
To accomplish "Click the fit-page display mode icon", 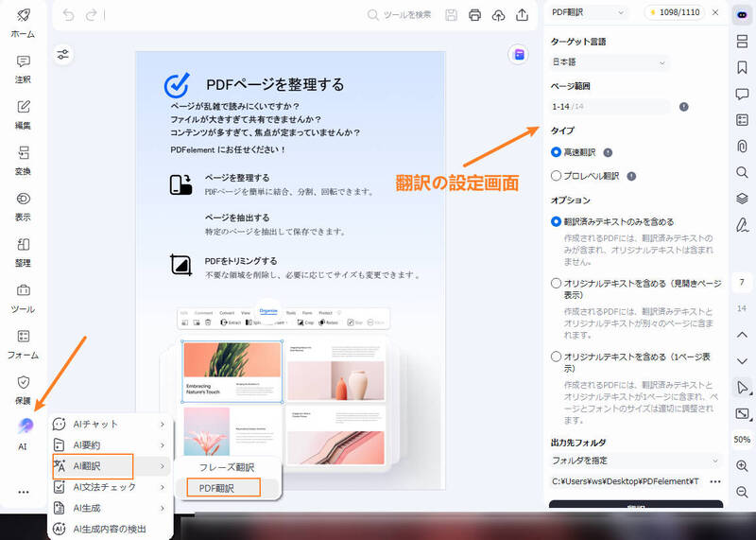I will pos(743,413).
